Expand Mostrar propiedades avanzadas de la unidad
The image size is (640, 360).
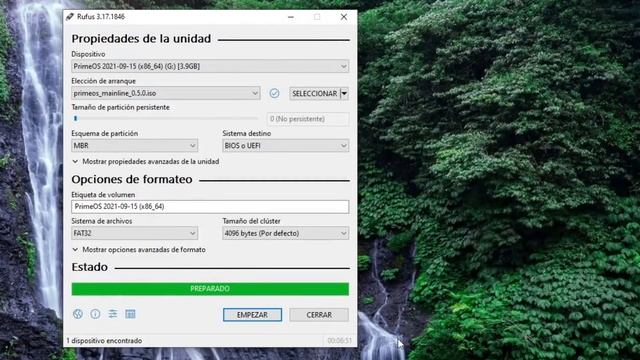146,162
